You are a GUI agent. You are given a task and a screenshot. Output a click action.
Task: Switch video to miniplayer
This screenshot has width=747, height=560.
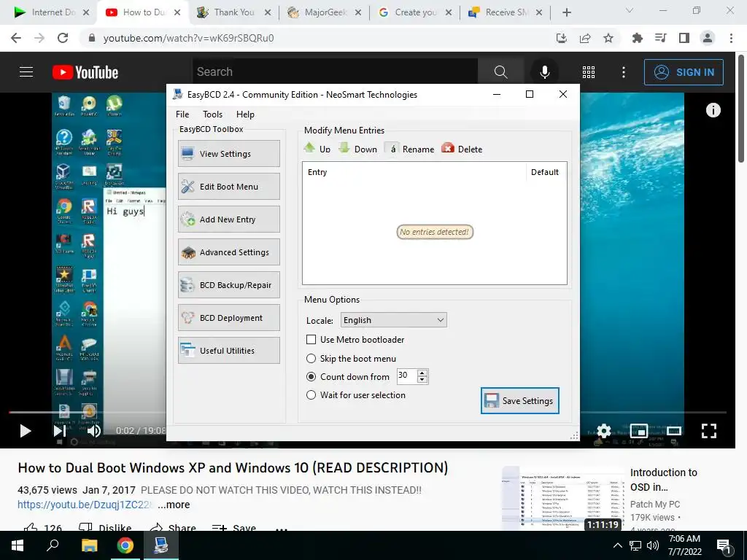click(x=639, y=431)
